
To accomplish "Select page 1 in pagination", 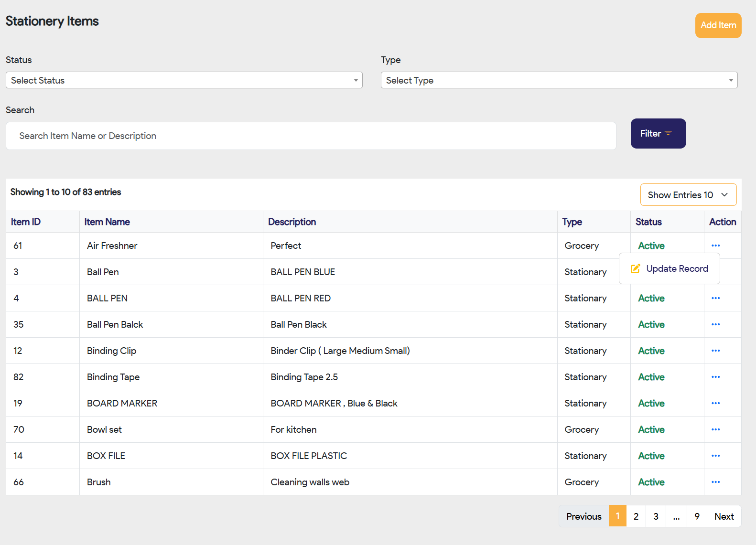I will click(617, 516).
